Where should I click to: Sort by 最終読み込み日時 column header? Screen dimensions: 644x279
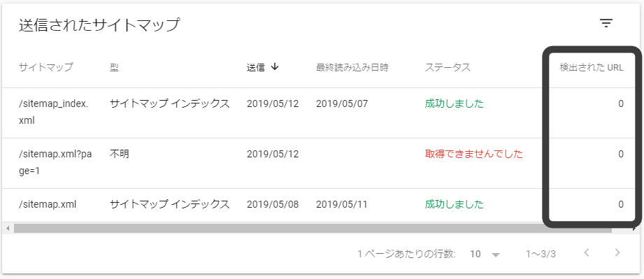click(x=352, y=67)
